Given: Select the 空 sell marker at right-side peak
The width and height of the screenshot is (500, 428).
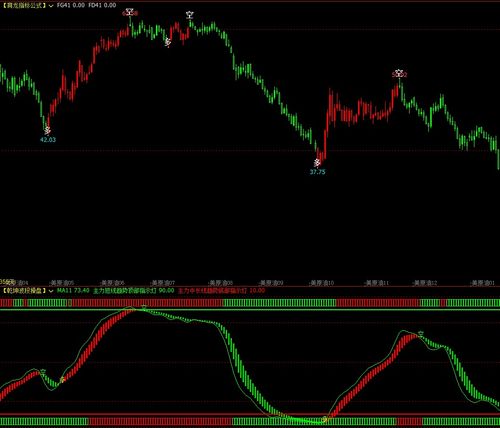Looking at the screenshot, I should (x=399, y=73).
